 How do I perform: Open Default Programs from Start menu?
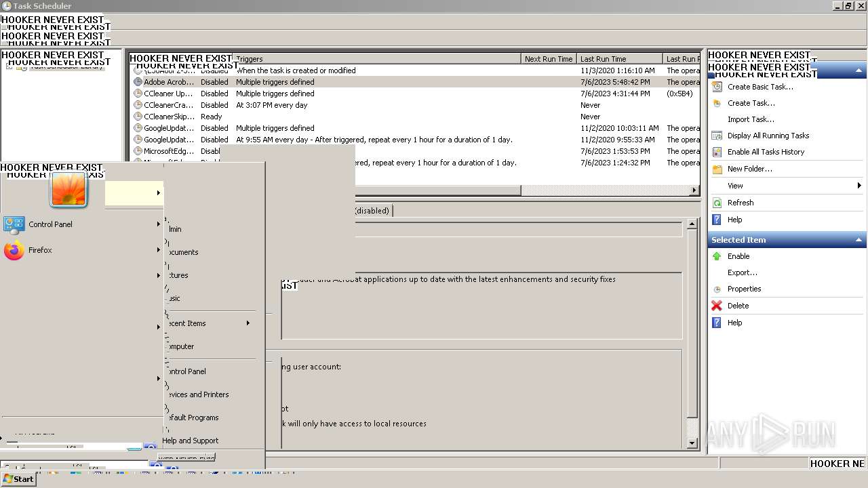pos(193,418)
